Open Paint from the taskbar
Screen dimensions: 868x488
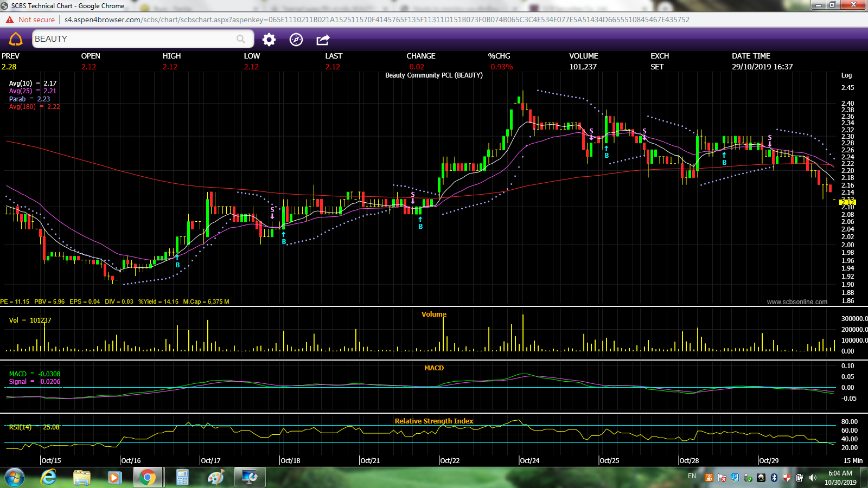click(x=216, y=478)
